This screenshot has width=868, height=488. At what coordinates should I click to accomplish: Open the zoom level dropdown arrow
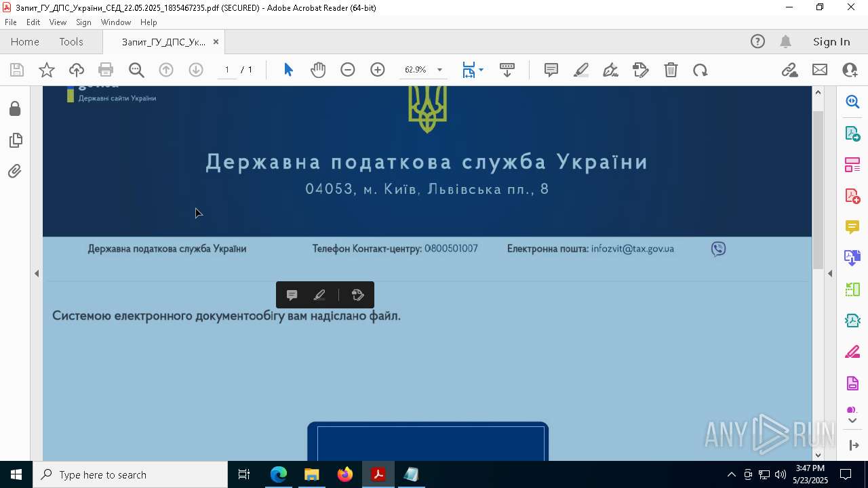439,70
